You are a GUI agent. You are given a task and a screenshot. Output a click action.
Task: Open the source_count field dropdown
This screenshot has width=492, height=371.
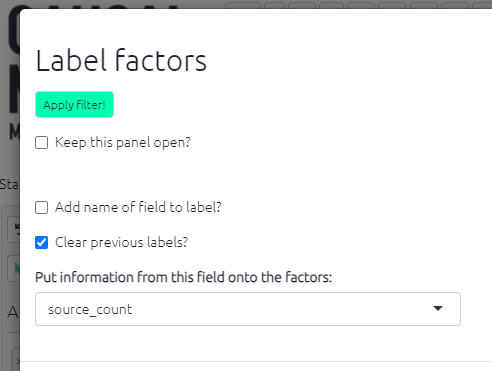point(248,309)
